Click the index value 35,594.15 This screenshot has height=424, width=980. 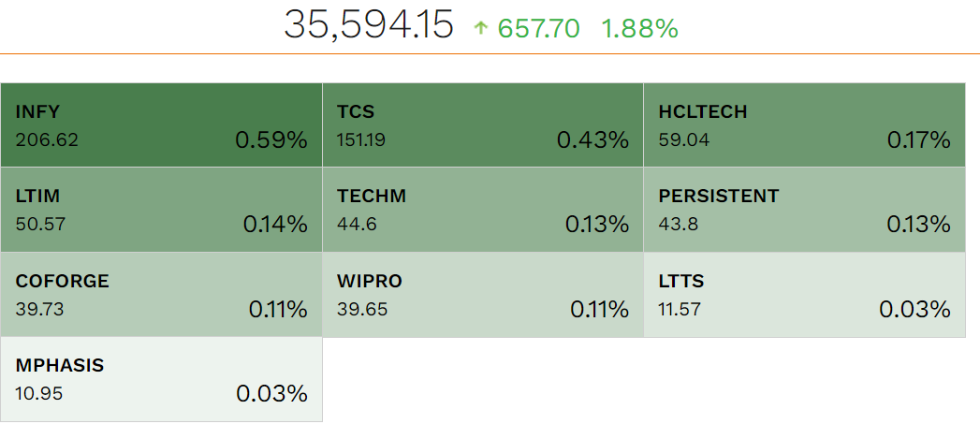coord(369,26)
